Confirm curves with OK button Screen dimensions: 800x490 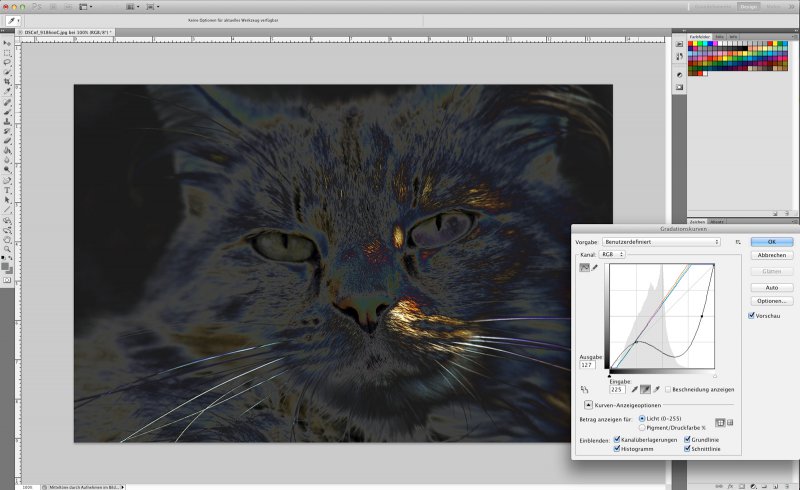[x=772, y=242]
